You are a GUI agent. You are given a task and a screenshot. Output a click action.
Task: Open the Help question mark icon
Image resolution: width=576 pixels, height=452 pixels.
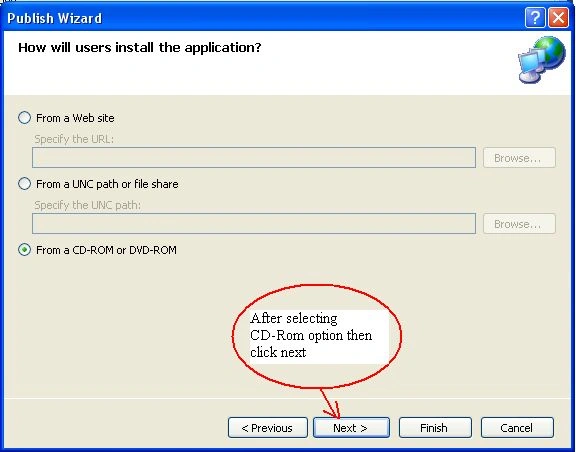tap(535, 17)
